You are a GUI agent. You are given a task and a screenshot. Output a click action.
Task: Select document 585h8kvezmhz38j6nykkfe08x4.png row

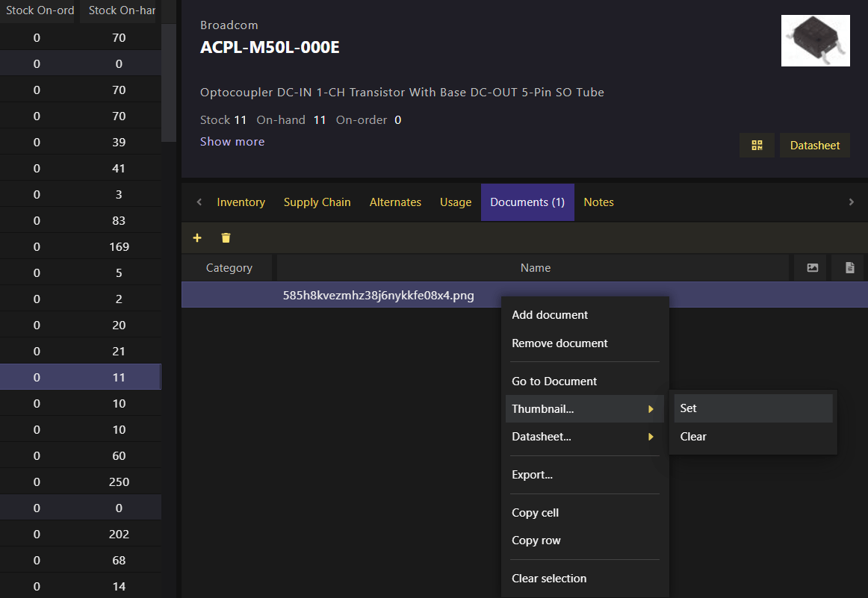coord(525,295)
